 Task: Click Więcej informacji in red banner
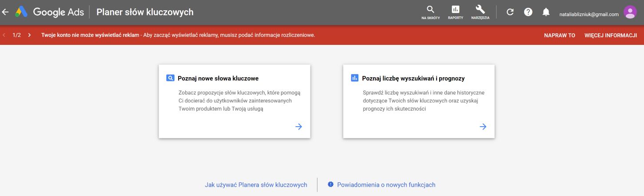[611, 35]
